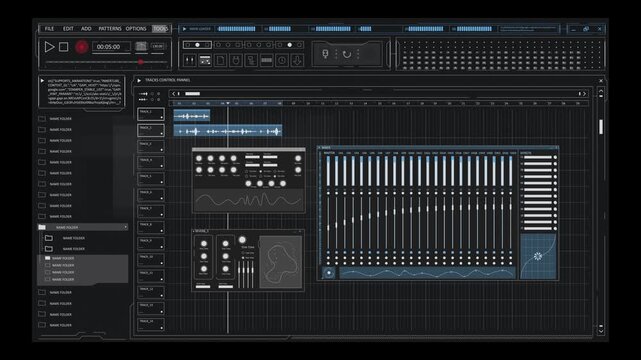
Task: Toggle the Main Loader play arrow
Action: (184, 29)
